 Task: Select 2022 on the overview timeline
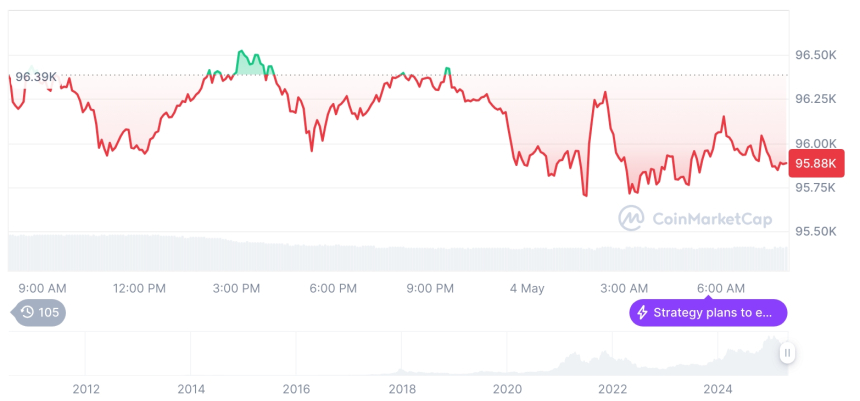coord(612,388)
